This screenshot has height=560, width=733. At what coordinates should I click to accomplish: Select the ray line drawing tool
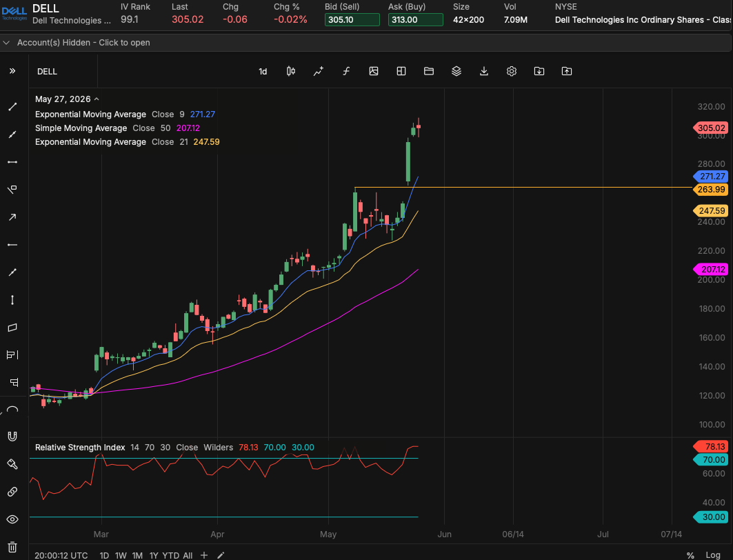pos(12,134)
